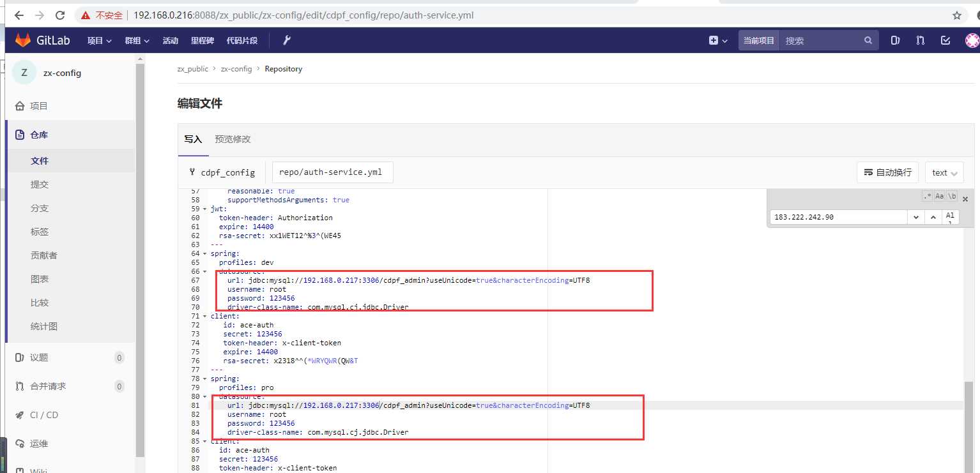Click the browser address bar URL
This screenshot has width=980, height=473.
pyautogui.click(x=303, y=15)
